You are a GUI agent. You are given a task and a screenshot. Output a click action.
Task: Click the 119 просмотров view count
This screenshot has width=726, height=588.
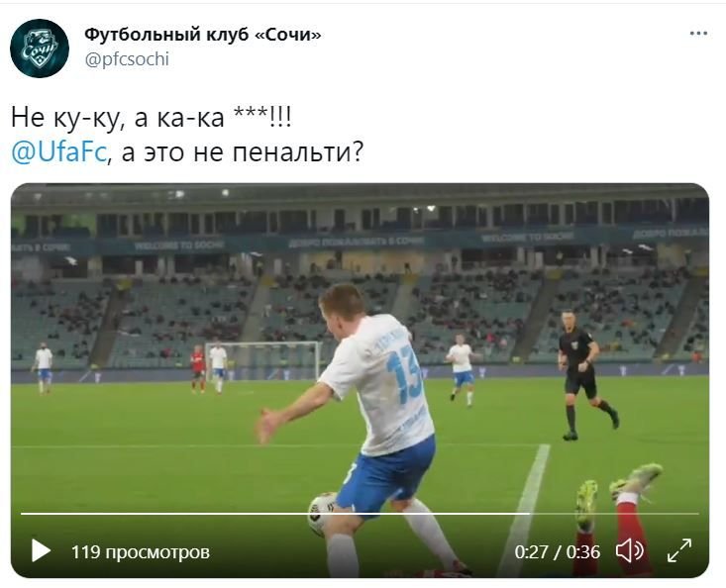pos(141,552)
